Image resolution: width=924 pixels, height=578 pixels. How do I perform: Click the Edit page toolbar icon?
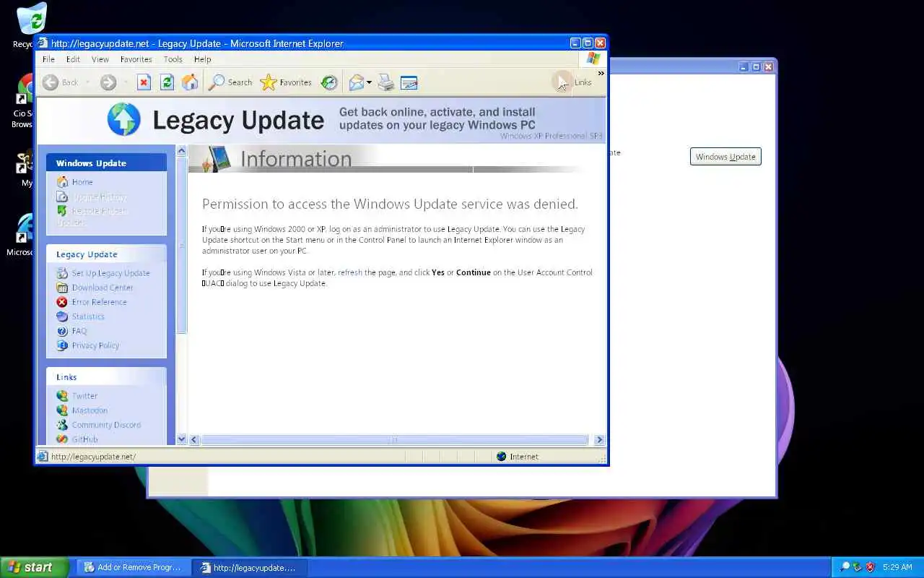(409, 82)
